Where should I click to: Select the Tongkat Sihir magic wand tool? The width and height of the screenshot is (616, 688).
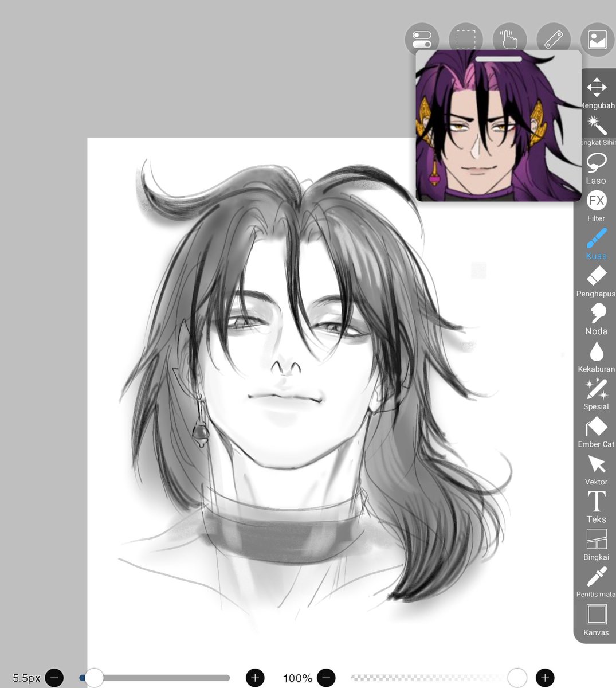pyautogui.click(x=597, y=130)
